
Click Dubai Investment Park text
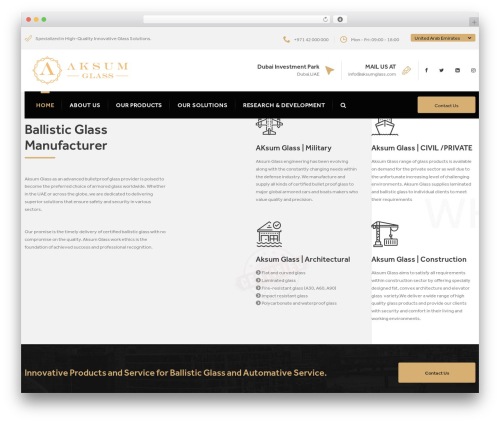click(x=288, y=67)
